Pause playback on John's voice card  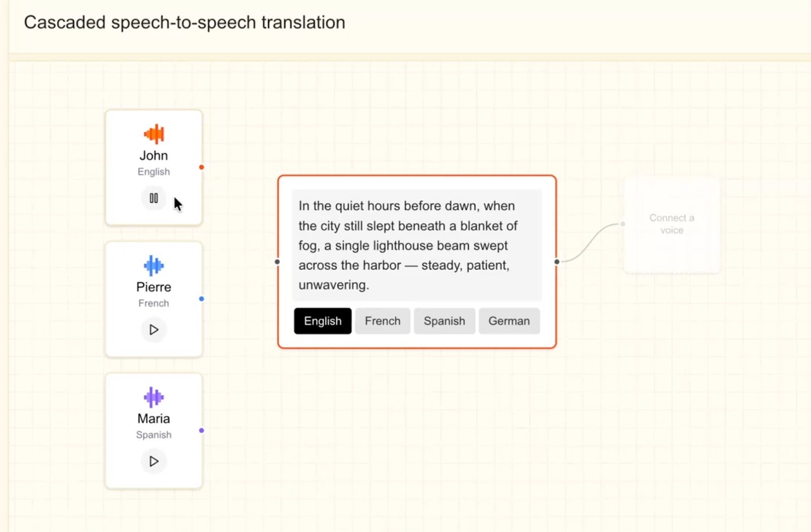[x=154, y=198]
